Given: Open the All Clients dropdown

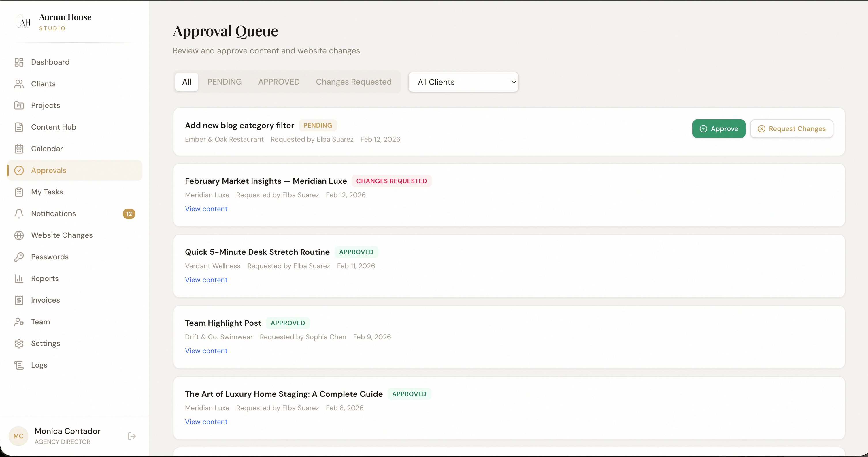Looking at the screenshot, I should [463, 82].
